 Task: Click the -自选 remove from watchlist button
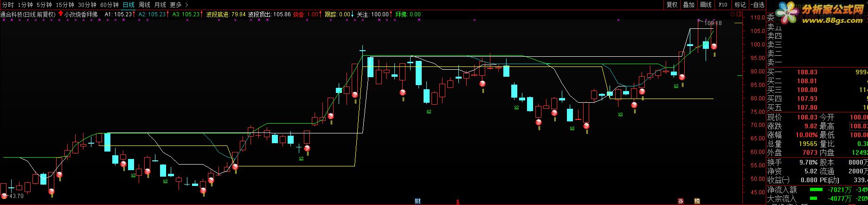pyautogui.click(x=757, y=5)
